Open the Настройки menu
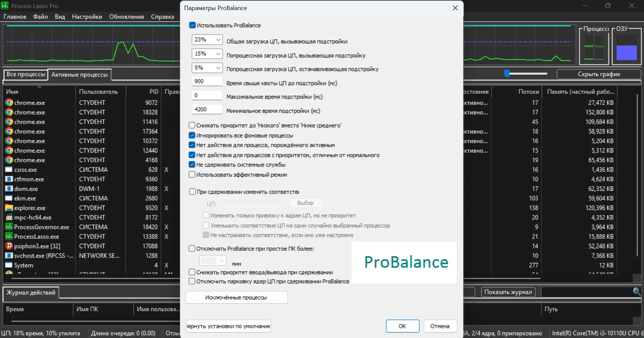The image size is (644, 338). [x=87, y=17]
